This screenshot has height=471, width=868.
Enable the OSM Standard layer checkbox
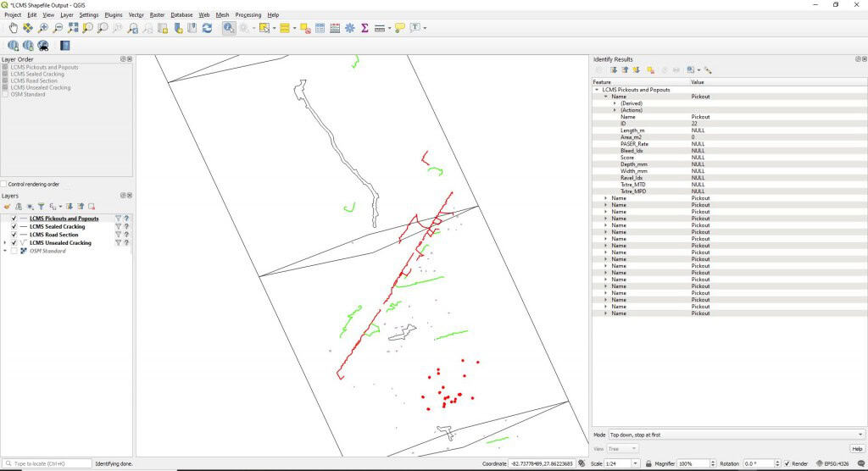14,252
